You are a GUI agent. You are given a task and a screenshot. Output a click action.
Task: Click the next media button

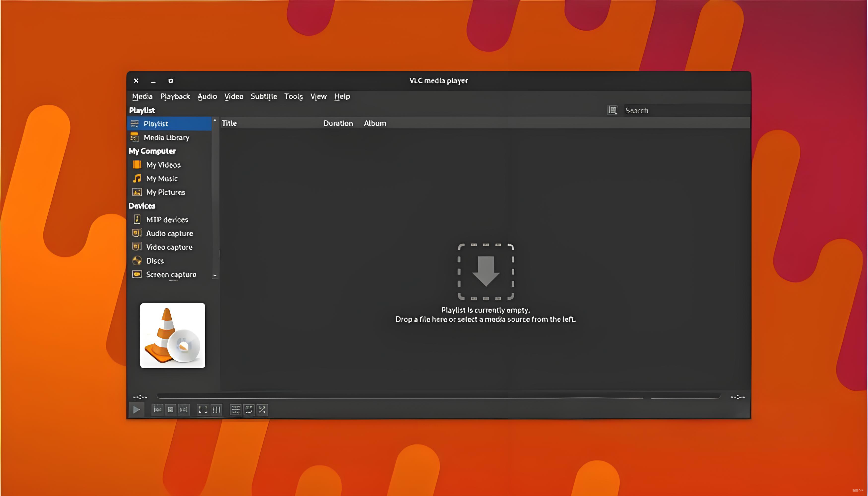pyautogui.click(x=184, y=409)
